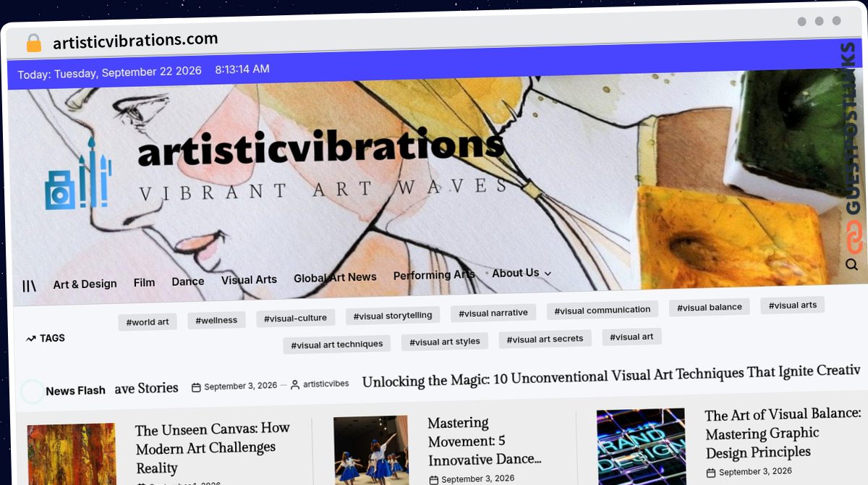Click the About Us menu label

pos(516,273)
